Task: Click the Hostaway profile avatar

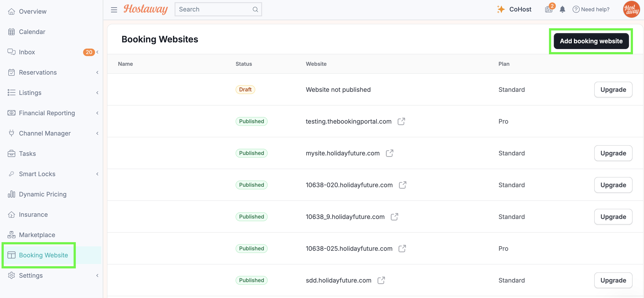Action: 631,9
